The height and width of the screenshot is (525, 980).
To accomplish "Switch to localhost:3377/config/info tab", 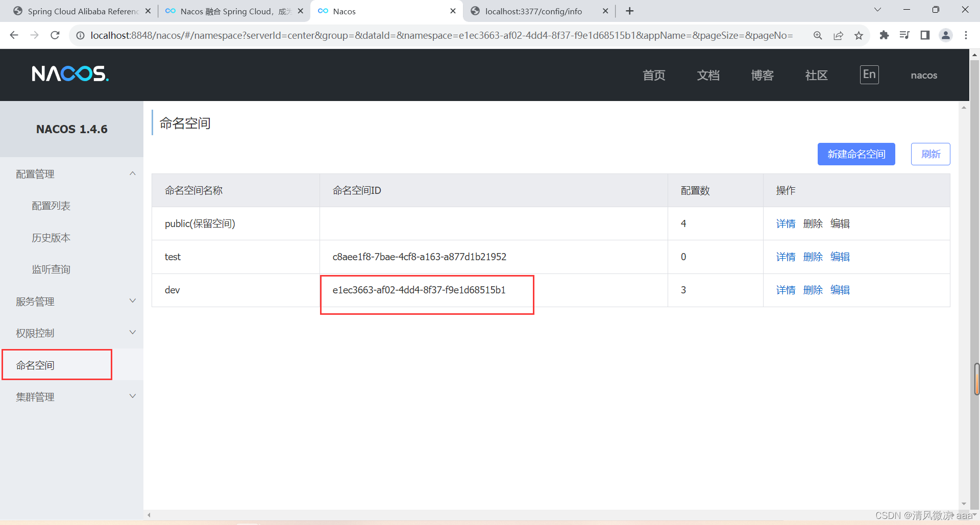I will coord(538,11).
